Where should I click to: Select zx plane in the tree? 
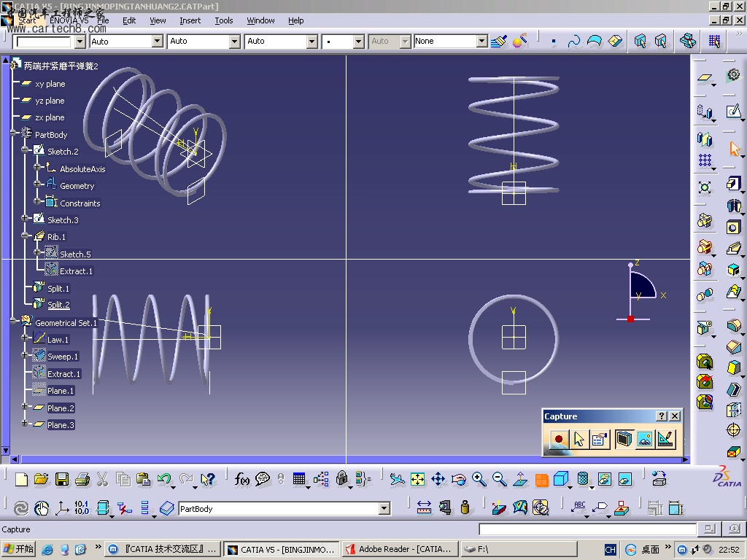(50, 117)
